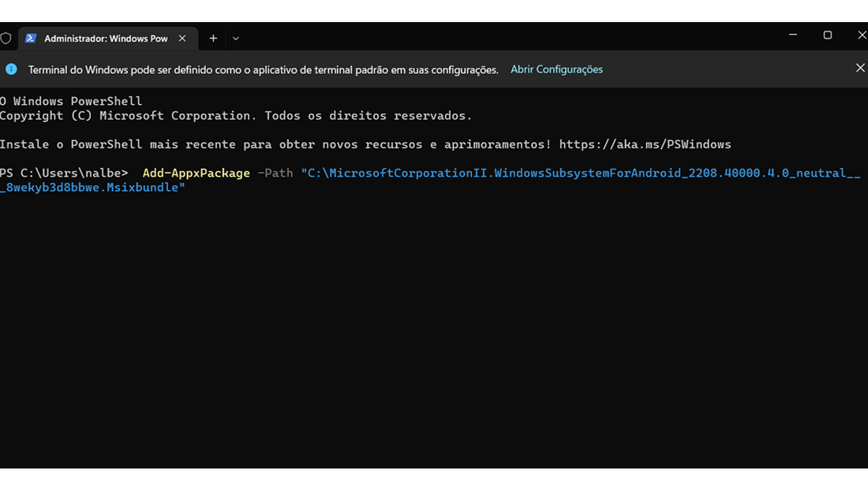Open the Abrir Configurações link

(x=556, y=69)
